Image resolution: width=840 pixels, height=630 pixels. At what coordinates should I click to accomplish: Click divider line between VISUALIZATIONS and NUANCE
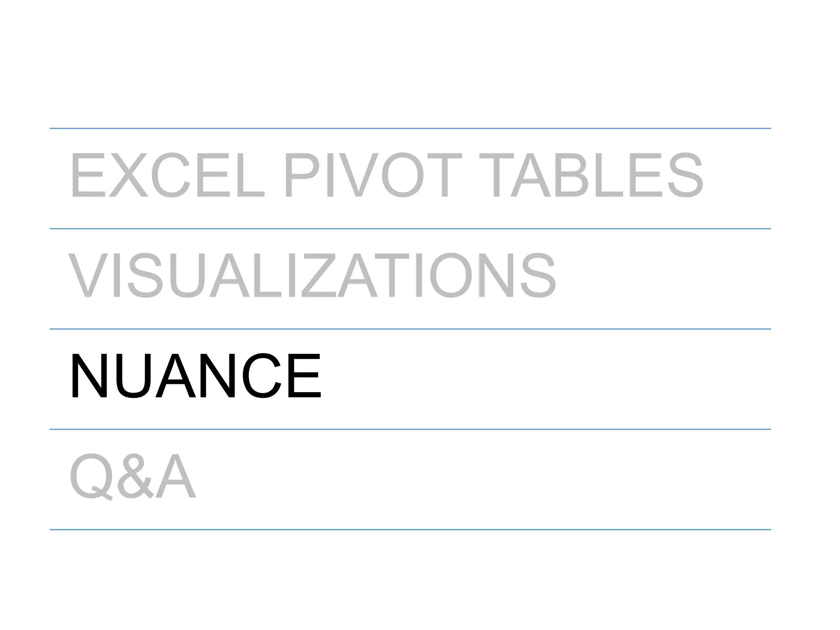(410, 329)
